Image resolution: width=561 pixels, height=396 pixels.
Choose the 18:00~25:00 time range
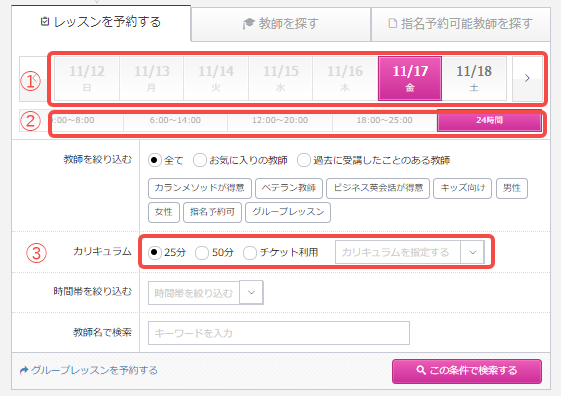[385, 121]
